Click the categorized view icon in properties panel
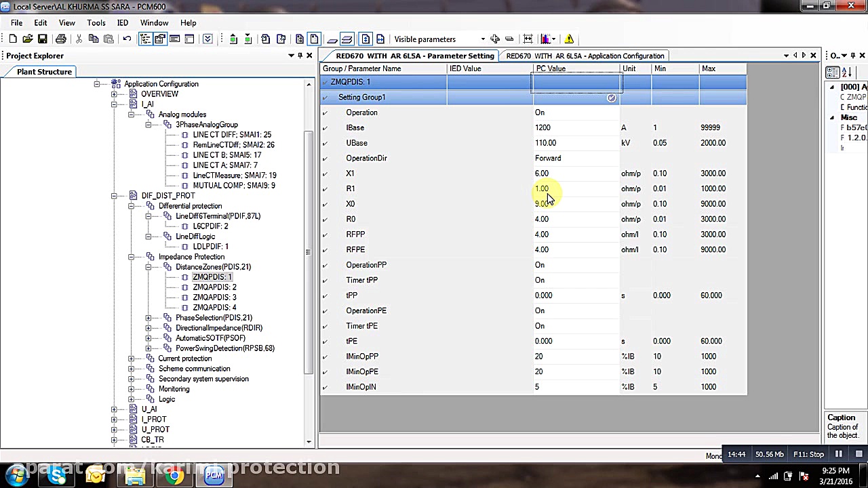Viewport: 868px width, 488px height. coord(833,73)
